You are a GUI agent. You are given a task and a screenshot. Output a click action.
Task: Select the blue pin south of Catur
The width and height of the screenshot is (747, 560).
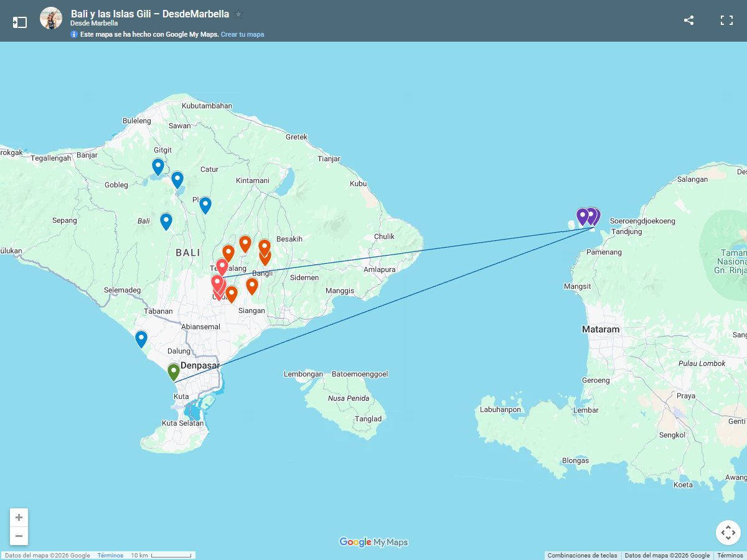(205, 205)
